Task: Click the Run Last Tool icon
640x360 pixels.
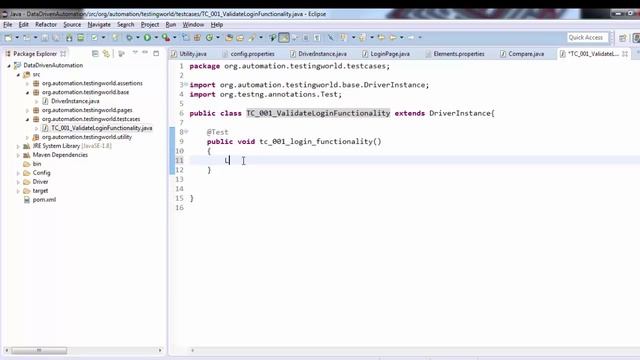Action: tap(165, 38)
